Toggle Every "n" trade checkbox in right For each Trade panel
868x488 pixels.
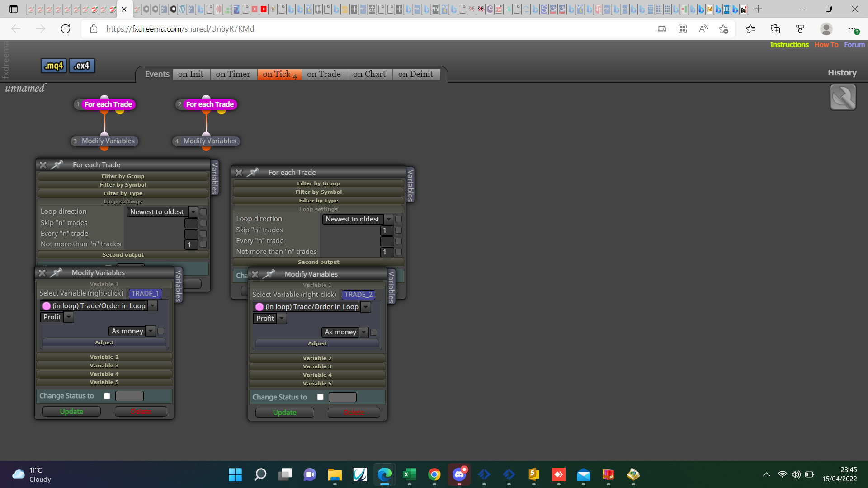(x=399, y=241)
